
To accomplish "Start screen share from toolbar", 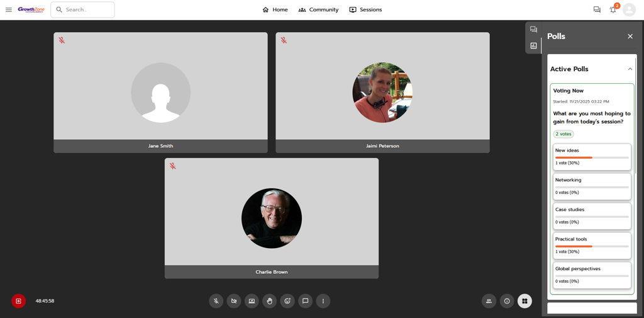I will click(x=252, y=301).
